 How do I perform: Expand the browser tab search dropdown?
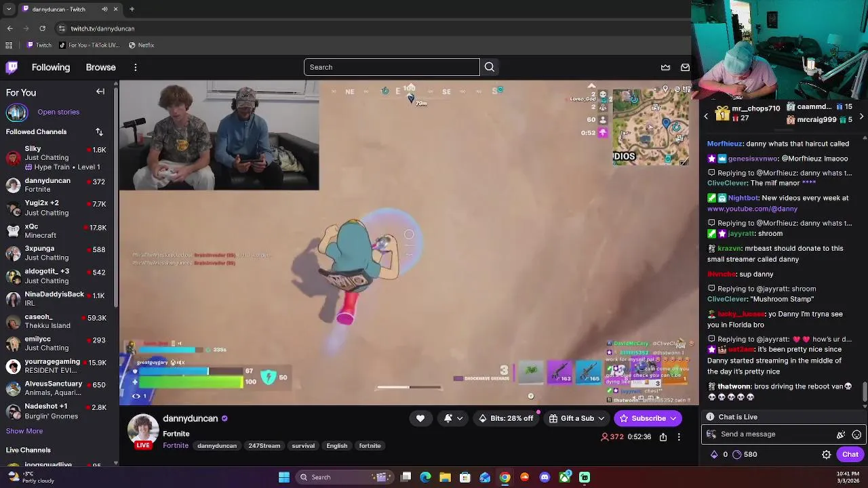coord(9,9)
